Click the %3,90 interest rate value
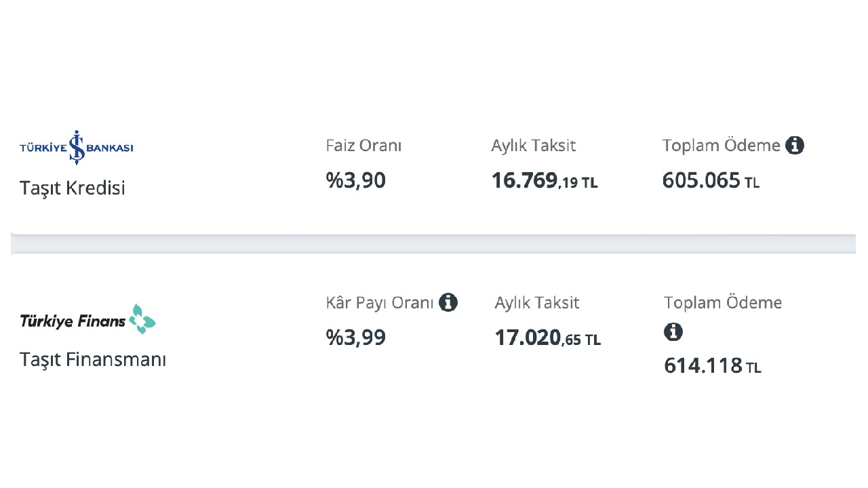 (x=356, y=181)
